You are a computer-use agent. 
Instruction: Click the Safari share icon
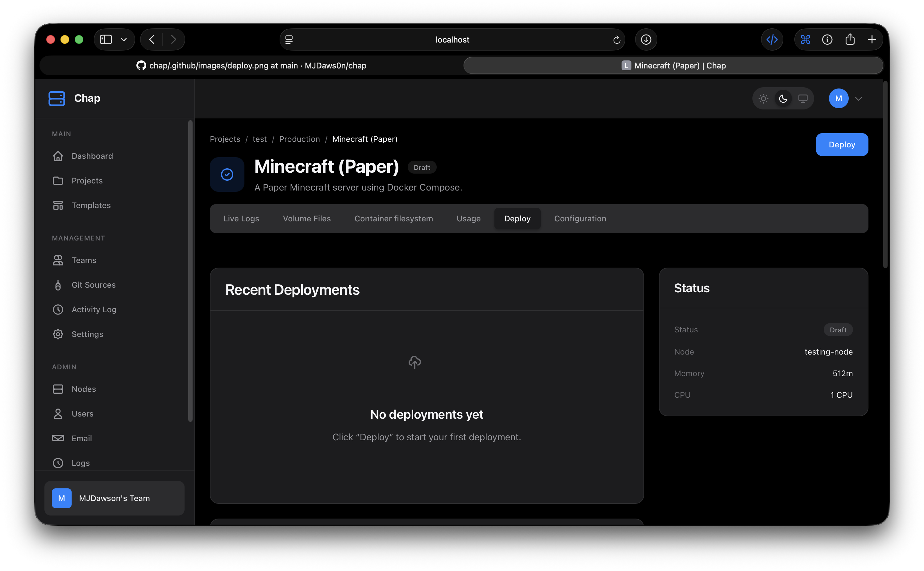pyautogui.click(x=850, y=40)
